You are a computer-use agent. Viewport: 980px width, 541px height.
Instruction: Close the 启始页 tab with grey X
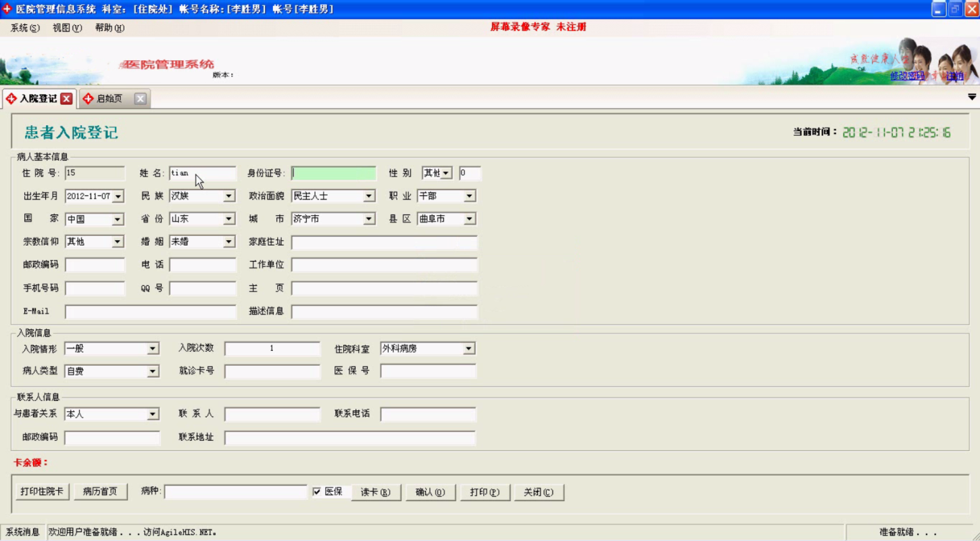click(140, 99)
